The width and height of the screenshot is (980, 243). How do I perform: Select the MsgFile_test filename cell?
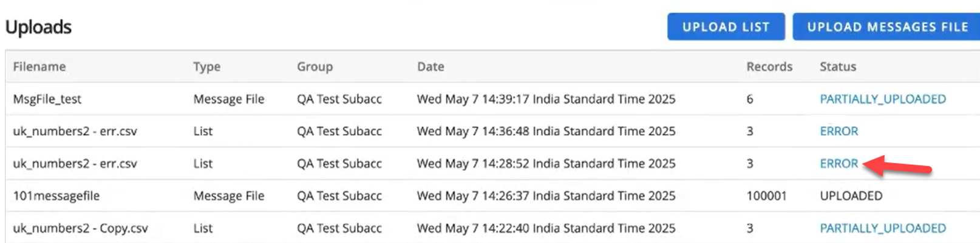[x=47, y=99]
